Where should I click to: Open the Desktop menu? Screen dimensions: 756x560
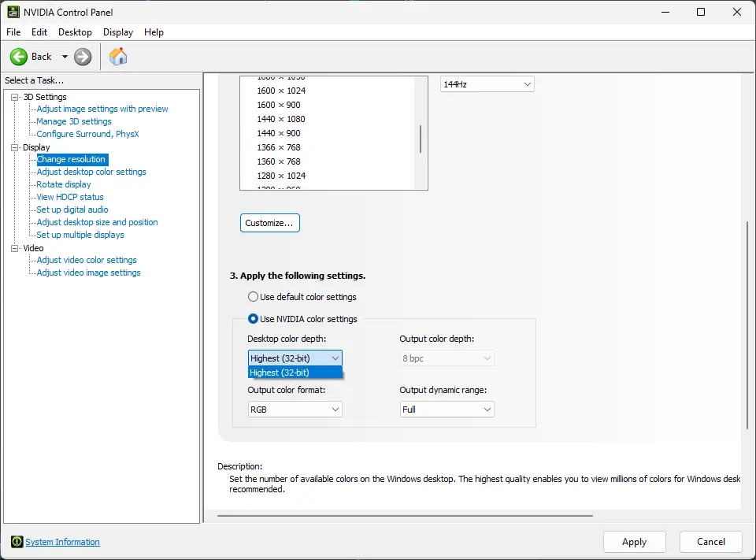pos(76,32)
